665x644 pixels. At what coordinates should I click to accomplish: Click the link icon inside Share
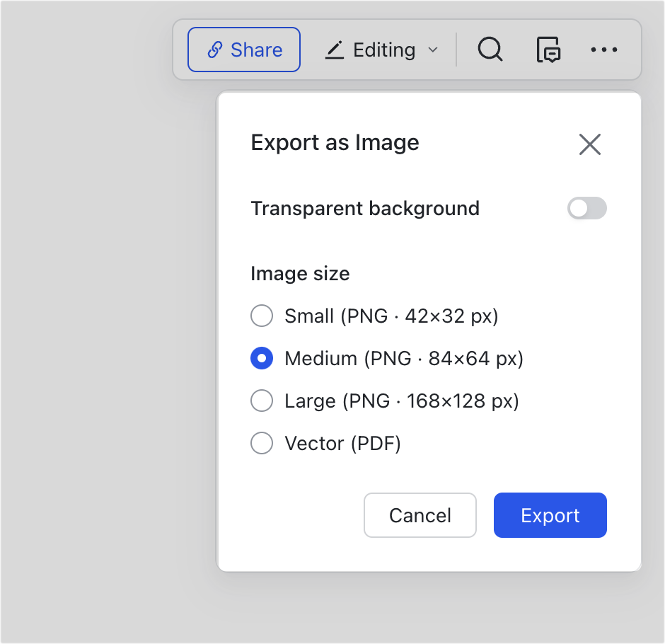(x=215, y=50)
